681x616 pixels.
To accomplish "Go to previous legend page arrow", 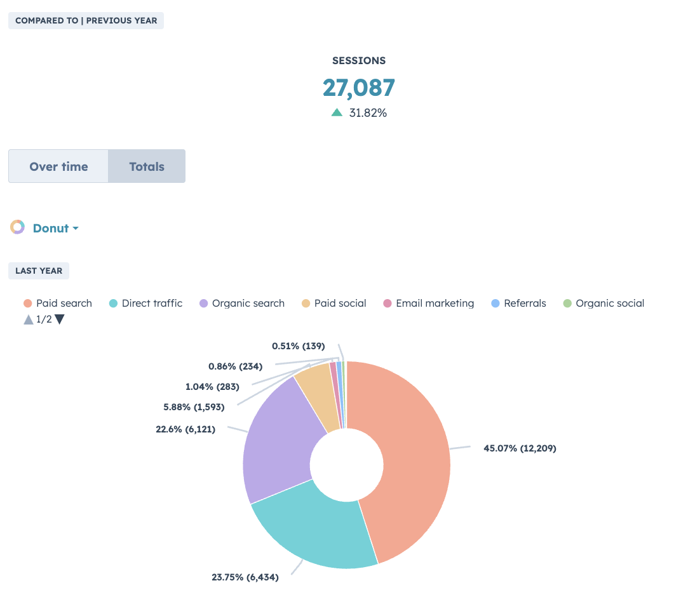I will click(x=28, y=319).
